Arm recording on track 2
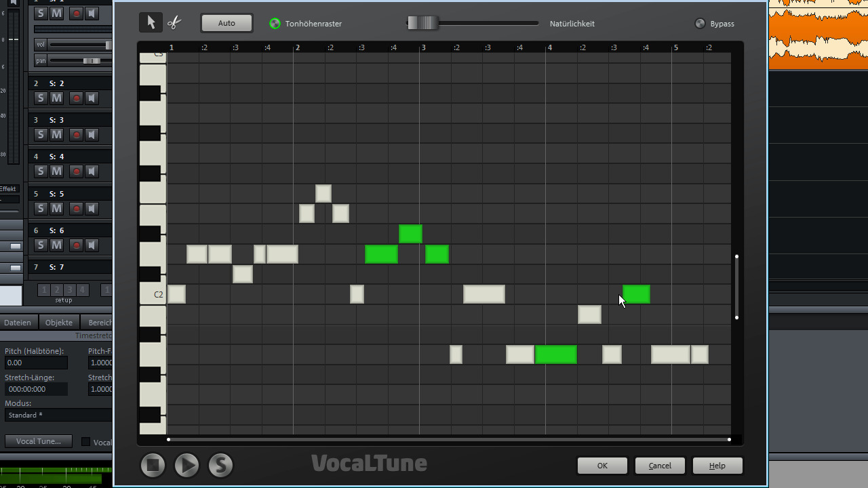Viewport: 868px width, 488px height. [x=76, y=98]
